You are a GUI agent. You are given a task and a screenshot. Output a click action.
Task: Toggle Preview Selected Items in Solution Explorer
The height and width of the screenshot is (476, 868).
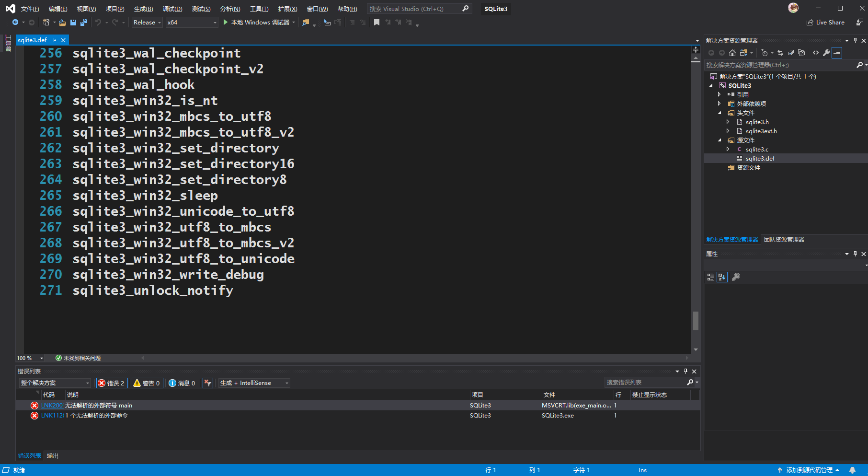pyautogui.click(x=837, y=53)
